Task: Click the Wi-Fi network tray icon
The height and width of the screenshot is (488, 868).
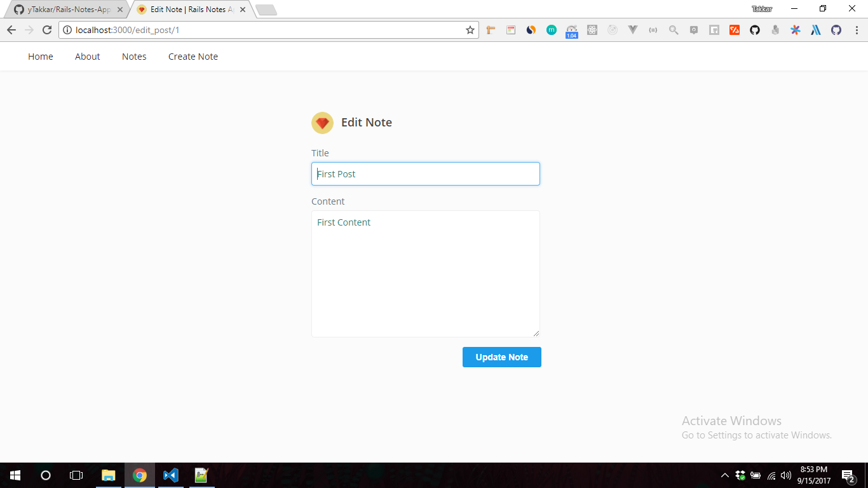Action: click(771, 475)
